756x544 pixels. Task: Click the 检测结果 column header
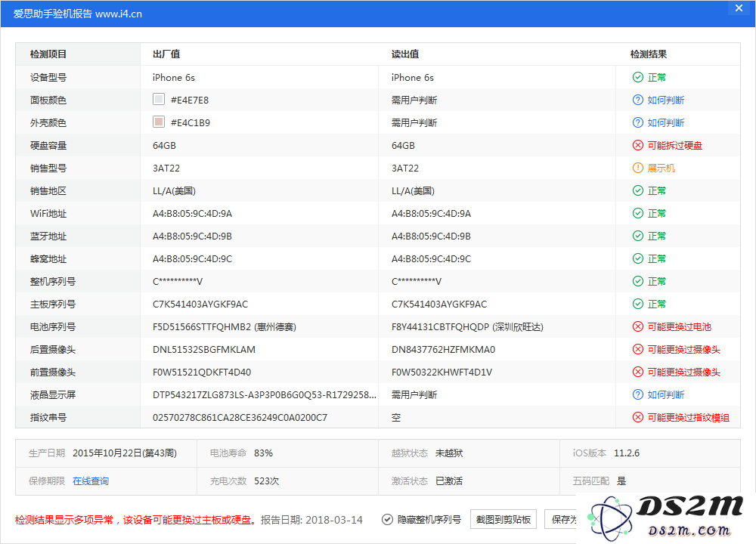click(x=649, y=54)
